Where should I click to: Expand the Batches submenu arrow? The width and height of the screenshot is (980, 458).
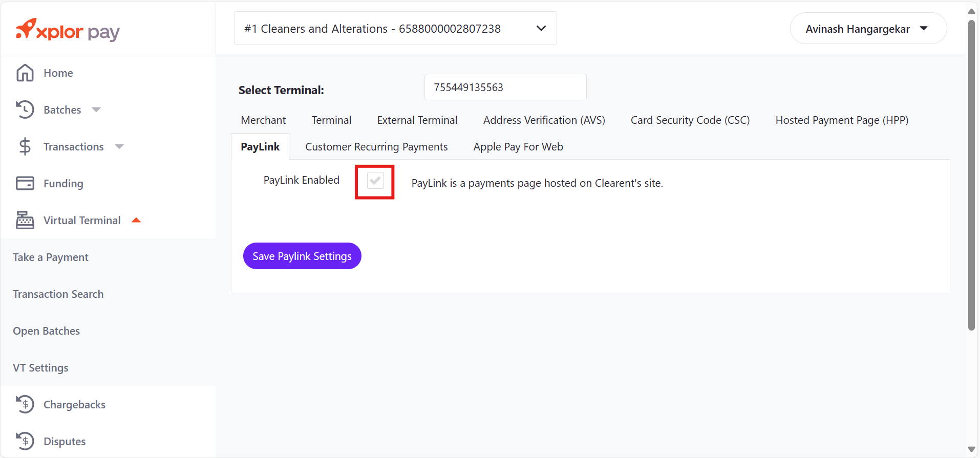click(96, 110)
